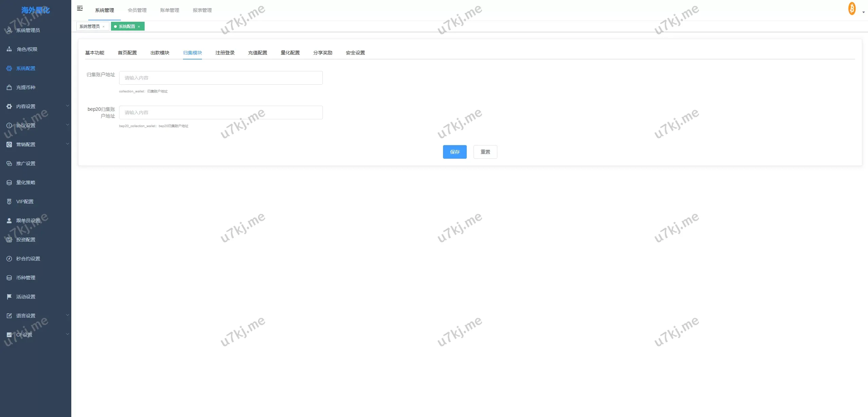Open 角色/权限 via its sidebar icon

click(x=9, y=49)
